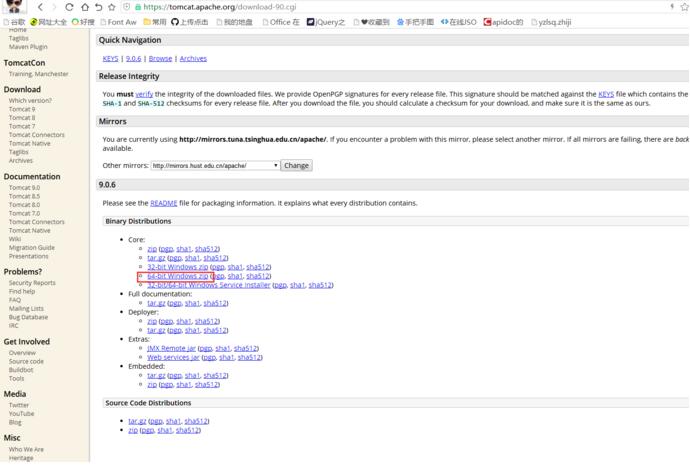Open Who We Are under Misc

pyautogui.click(x=26, y=450)
